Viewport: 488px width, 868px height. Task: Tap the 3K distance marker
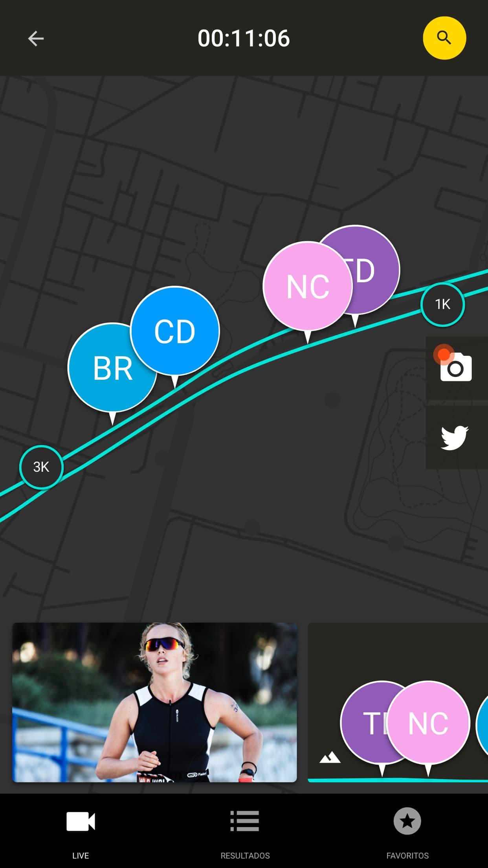[x=41, y=467]
